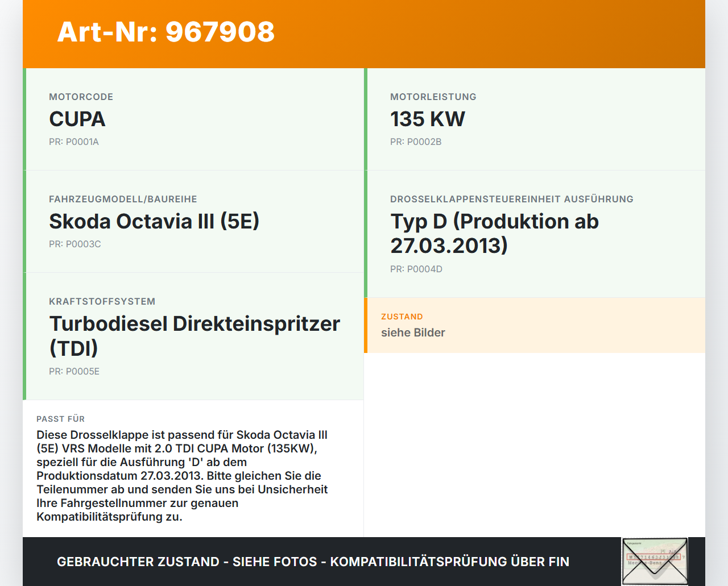Image resolution: width=728 pixels, height=586 pixels.
Task: Click the PR code P0002B
Action: 416,142
